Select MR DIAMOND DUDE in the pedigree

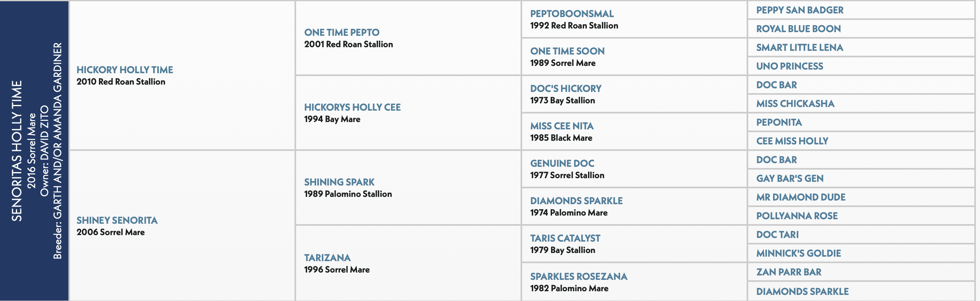pyautogui.click(x=801, y=197)
